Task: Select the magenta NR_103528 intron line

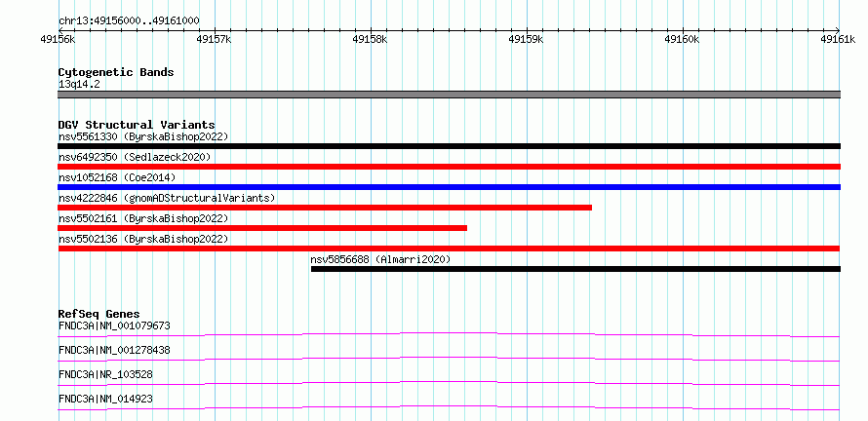Action: [x=449, y=383]
